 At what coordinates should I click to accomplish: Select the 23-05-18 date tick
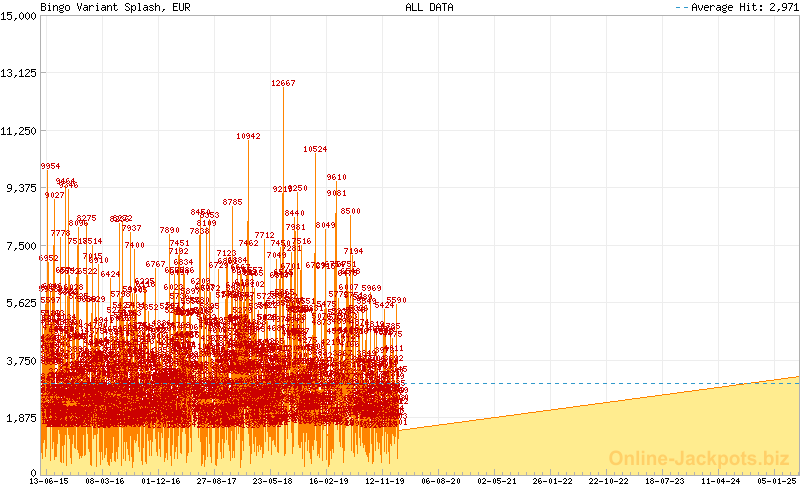pos(272,481)
